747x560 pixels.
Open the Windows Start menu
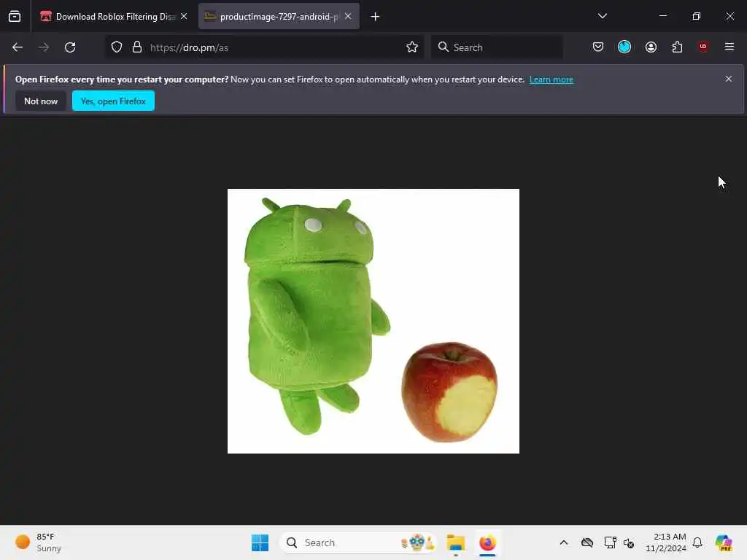click(260, 542)
